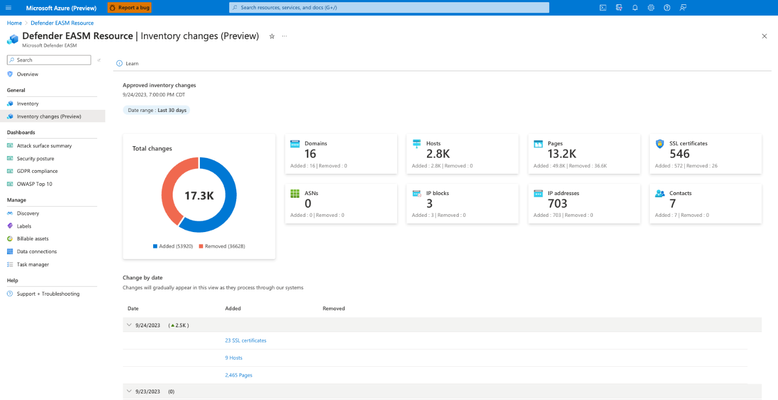This screenshot has height=400, width=778.
Task: Open the feedback icon in top bar
Action: click(x=683, y=8)
